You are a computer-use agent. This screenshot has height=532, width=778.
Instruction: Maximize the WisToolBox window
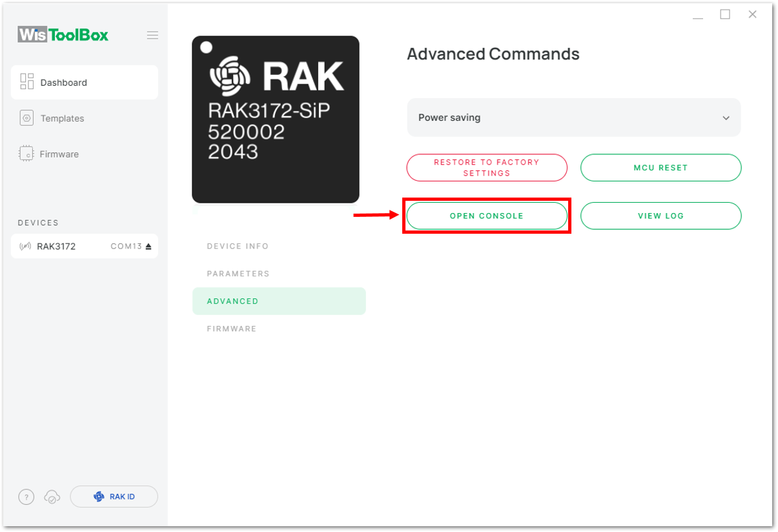point(725,14)
